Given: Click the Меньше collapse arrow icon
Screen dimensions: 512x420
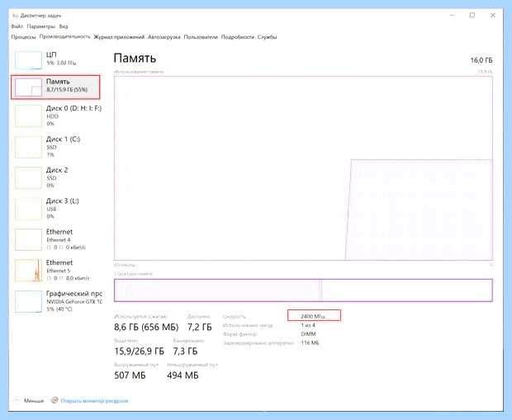Looking at the screenshot, I should click(x=16, y=400).
